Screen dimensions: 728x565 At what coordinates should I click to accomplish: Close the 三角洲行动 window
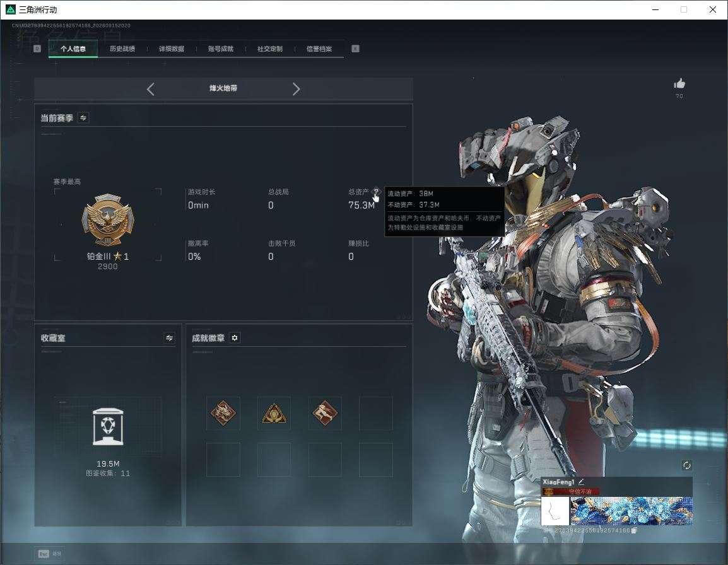click(713, 9)
